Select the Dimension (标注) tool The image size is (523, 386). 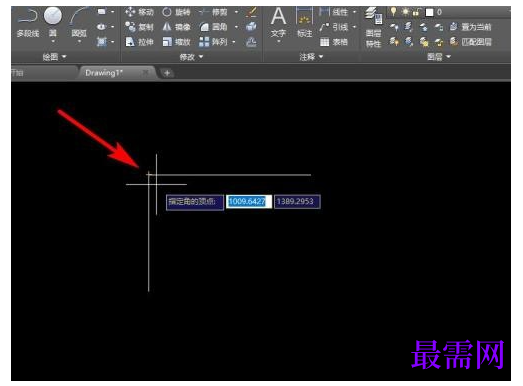click(x=305, y=22)
